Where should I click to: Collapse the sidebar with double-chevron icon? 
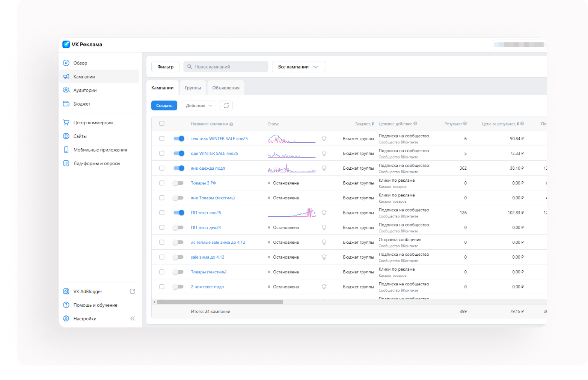(133, 318)
